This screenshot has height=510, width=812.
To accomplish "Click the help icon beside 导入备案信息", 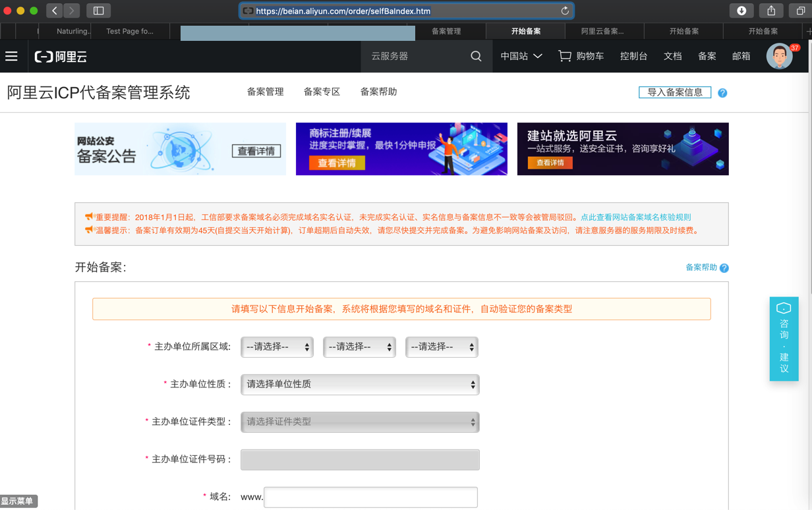I will pyautogui.click(x=722, y=93).
